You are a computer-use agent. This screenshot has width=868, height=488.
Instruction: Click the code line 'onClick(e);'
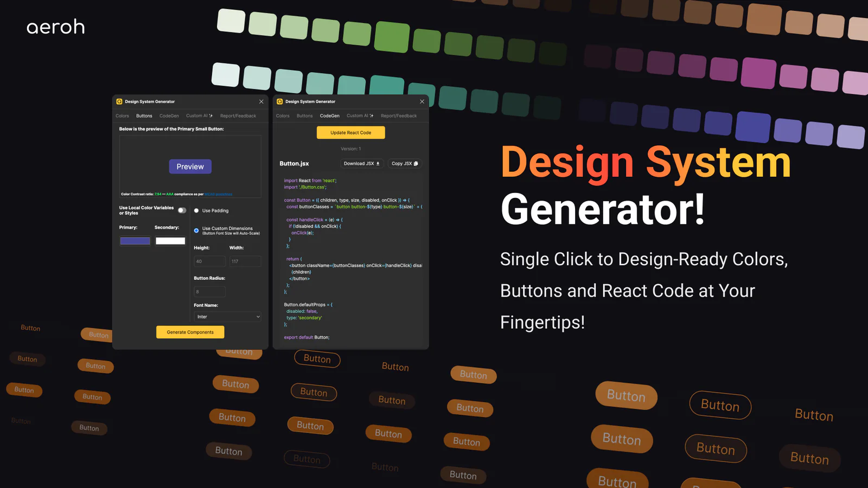coord(303,233)
